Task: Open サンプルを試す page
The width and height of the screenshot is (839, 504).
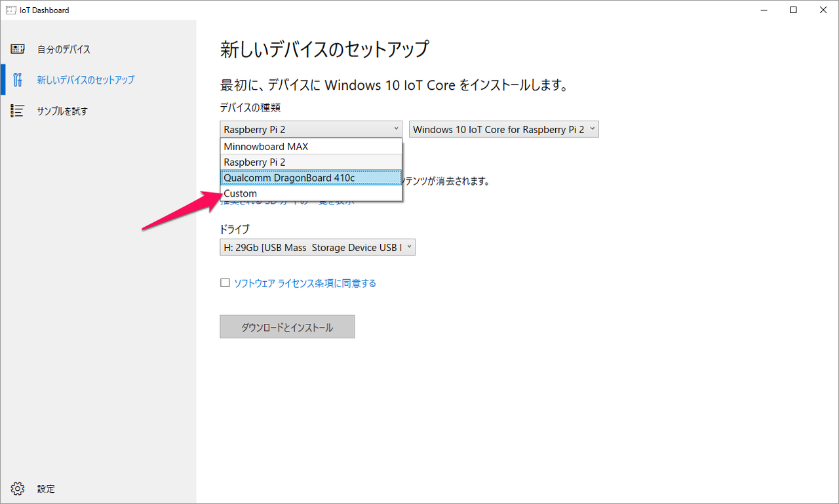Action: point(62,111)
